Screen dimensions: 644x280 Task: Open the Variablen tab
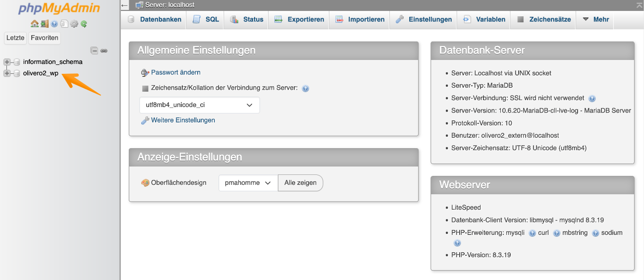point(484,19)
